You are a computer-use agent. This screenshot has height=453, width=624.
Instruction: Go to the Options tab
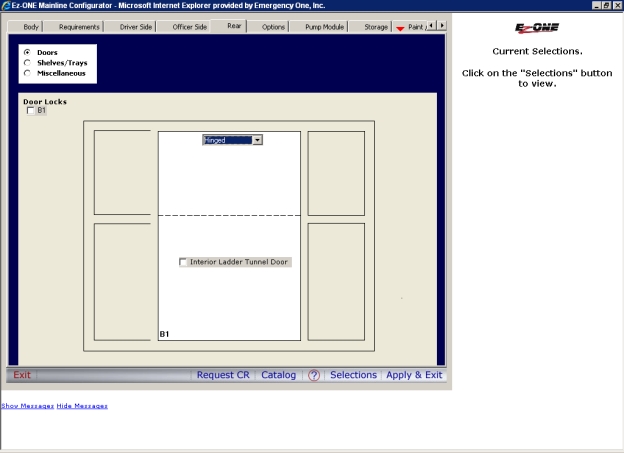click(273, 27)
